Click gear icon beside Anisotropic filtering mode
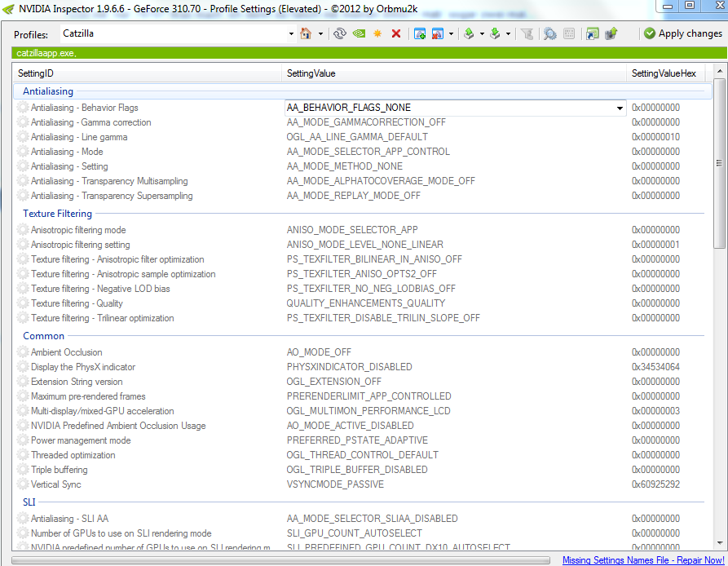The image size is (728, 566). pos(23,230)
